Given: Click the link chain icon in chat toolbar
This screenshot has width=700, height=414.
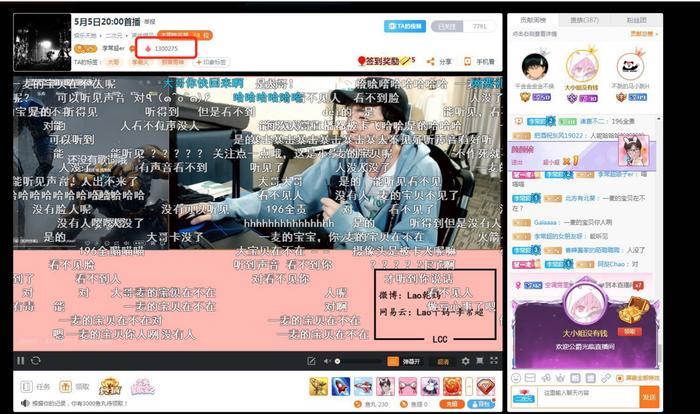Looking at the screenshot, I should pyautogui.click(x=605, y=378).
